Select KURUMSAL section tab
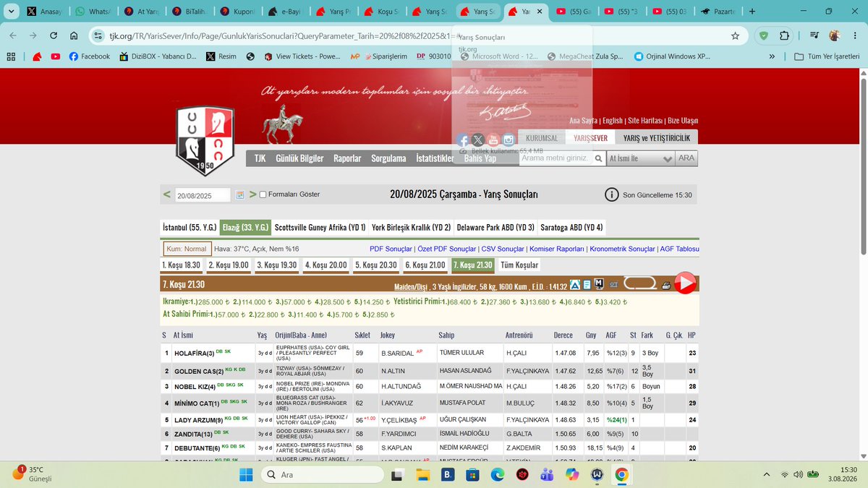868x488 pixels. click(x=542, y=138)
